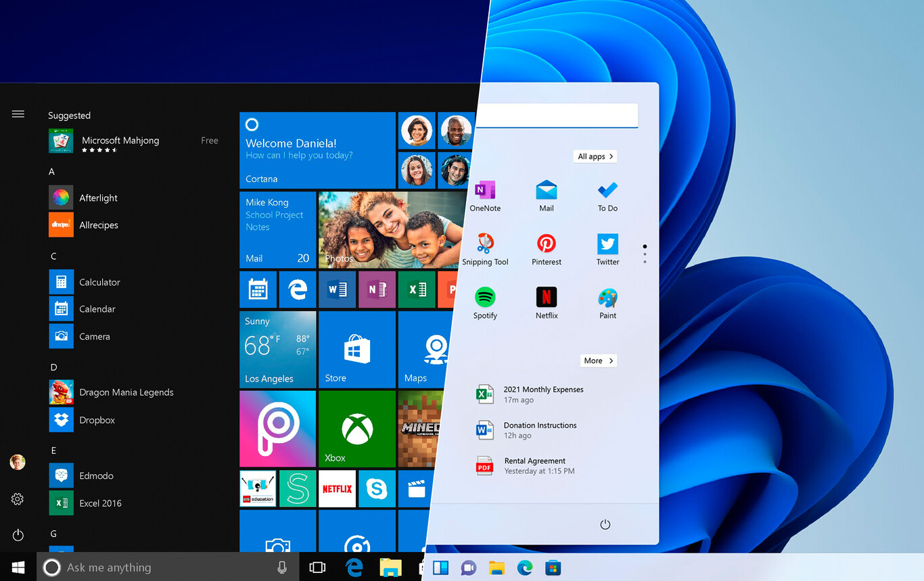Open Microsoft Store on Windows 11 taskbar
This screenshot has height=581, width=924.
coord(553,567)
